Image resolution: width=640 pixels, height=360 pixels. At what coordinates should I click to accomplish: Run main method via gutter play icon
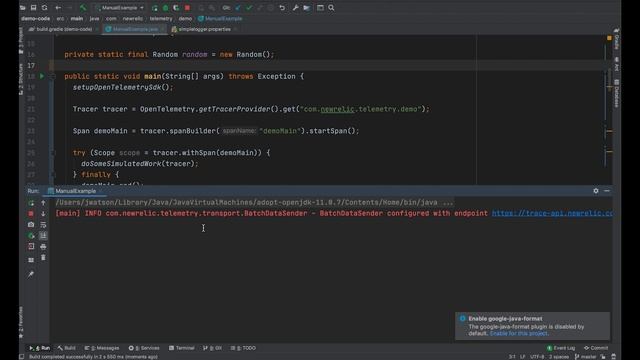(x=42, y=76)
